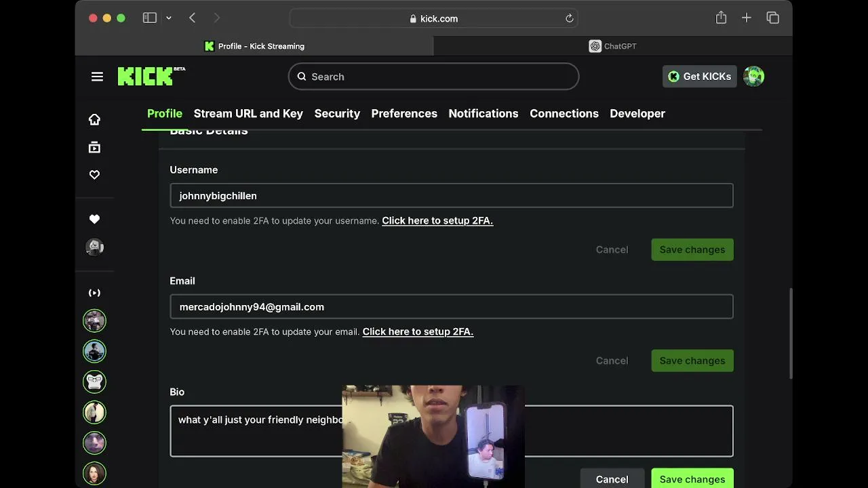Switch to the Profile tab

tap(165, 113)
